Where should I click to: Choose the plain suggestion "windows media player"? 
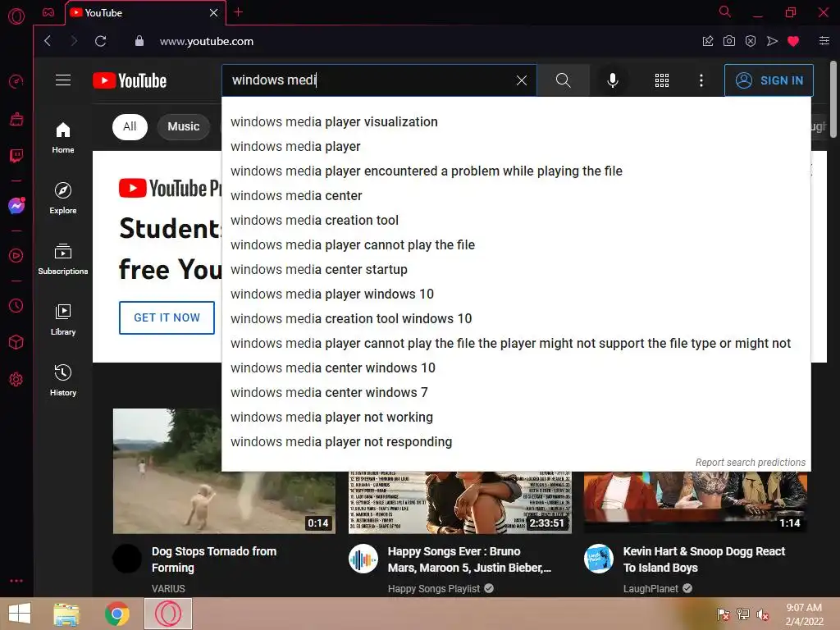(x=516, y=147)
